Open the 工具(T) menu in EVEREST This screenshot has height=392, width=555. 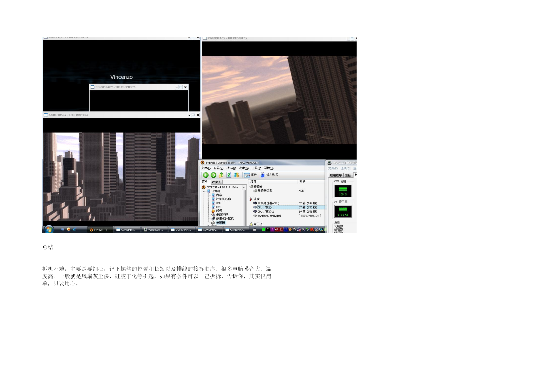coord(256,168)
